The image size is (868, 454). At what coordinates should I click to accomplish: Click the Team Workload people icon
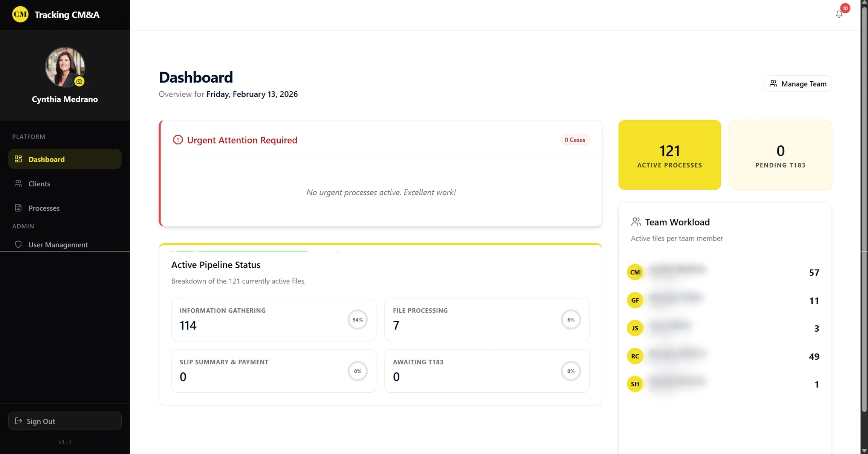636,222
